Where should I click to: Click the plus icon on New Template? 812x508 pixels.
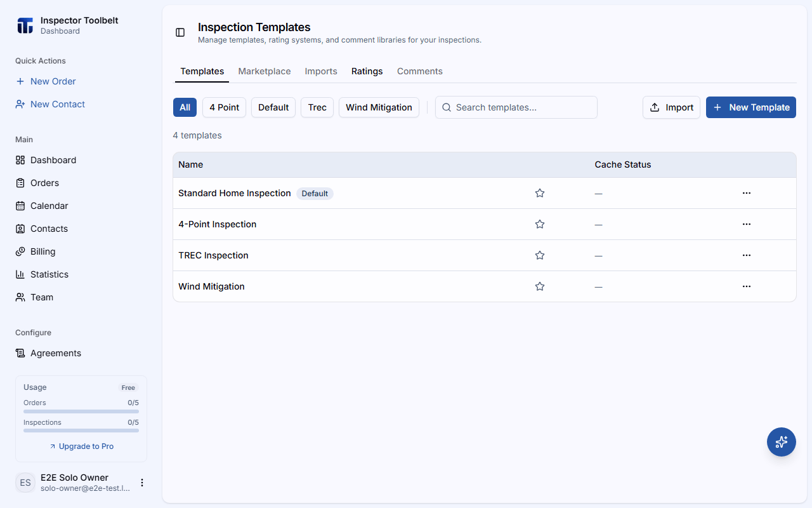pyautogui.click(x=717, y=107)
